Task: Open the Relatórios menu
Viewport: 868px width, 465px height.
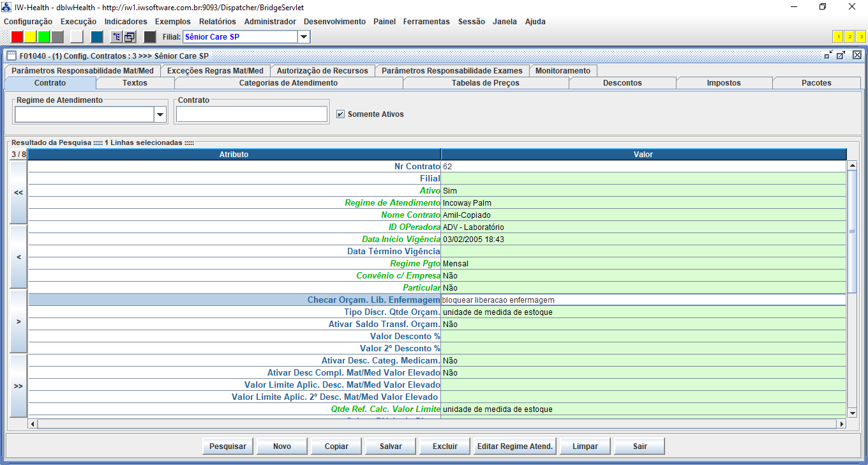Action: click(217, 21)
